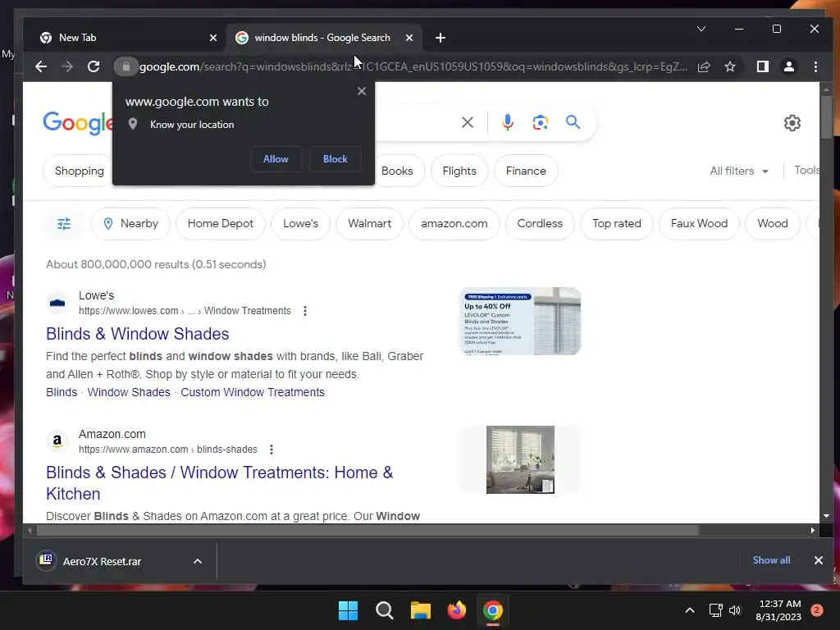This screenshot has height=630, width=840.
Task: Clear the Google search box
Action: coord(467,122)
